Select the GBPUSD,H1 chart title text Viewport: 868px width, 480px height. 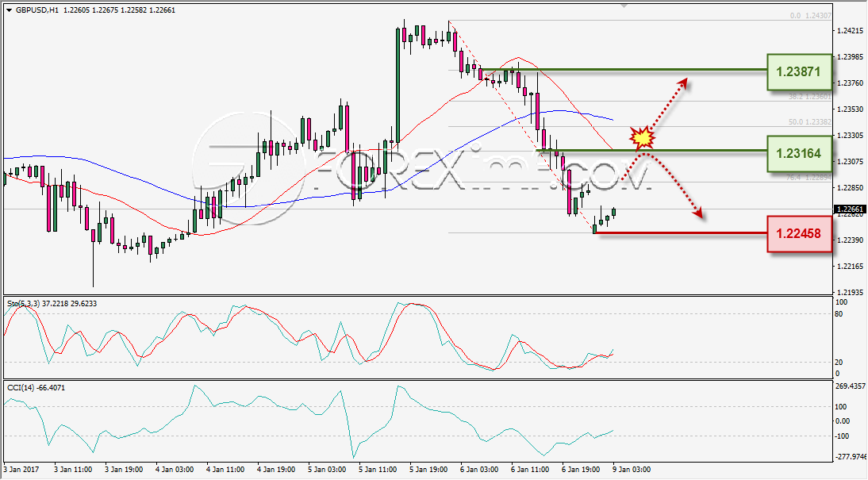tap(38, 10)
